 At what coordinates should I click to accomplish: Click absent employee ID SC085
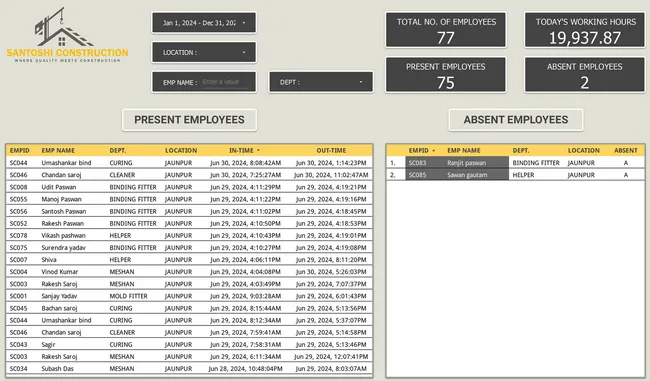[x=417, y=175]
